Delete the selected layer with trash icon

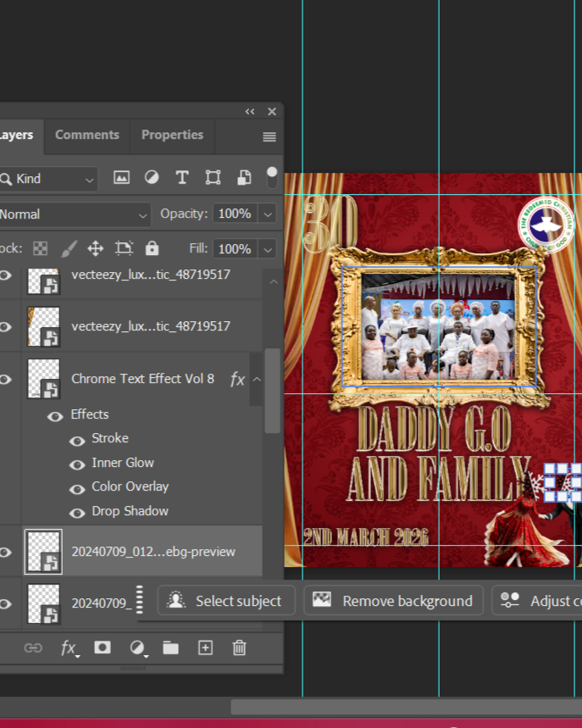(240, 647)
